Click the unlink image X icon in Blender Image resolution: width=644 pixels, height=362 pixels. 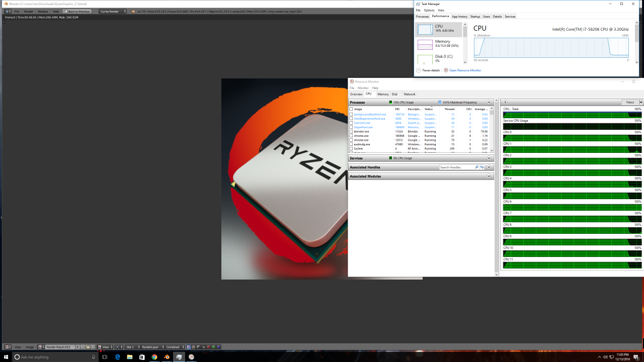coord(93,347)
